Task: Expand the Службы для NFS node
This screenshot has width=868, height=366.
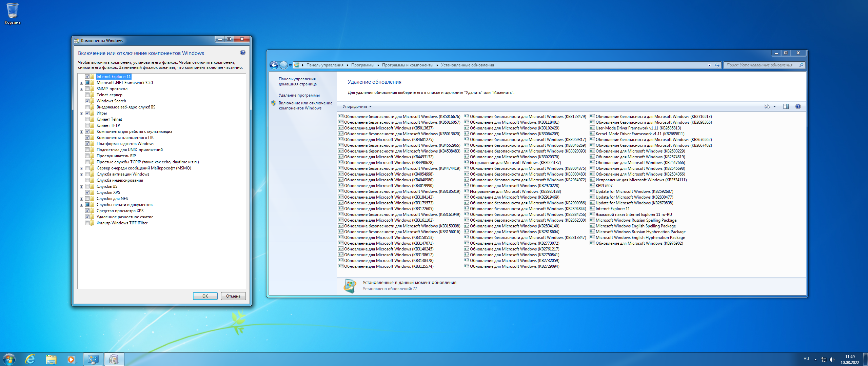Action: pyautogui.click(x=81, y=199)
